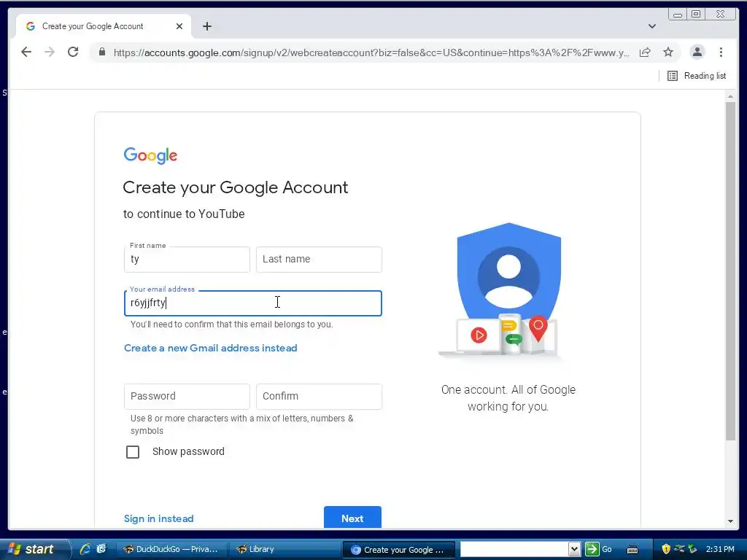This screenshot has height=560, width=747.
Task: Click the network connection tray icon
Action: (679, 549)
